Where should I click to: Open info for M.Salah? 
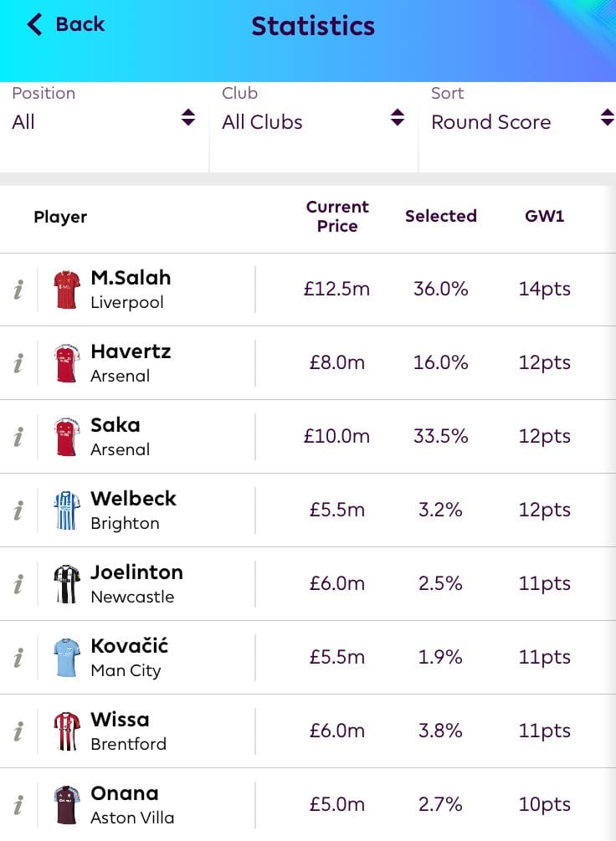(18, 290)
